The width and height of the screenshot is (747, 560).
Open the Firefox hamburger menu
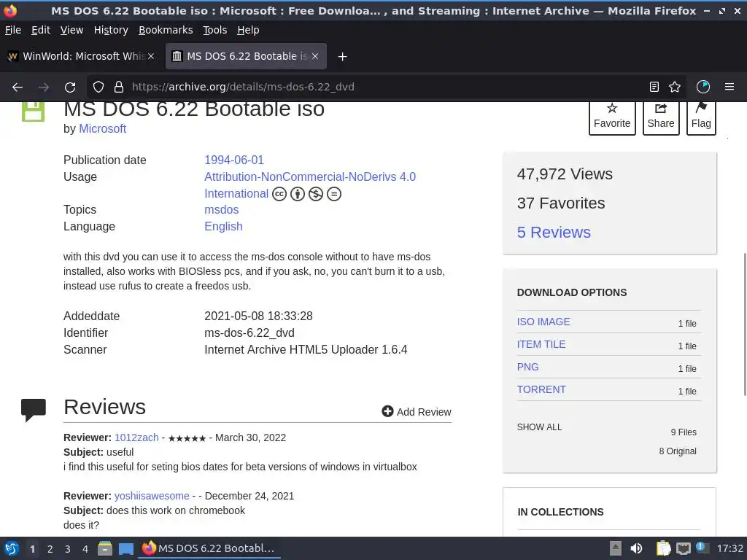point(729,87)
